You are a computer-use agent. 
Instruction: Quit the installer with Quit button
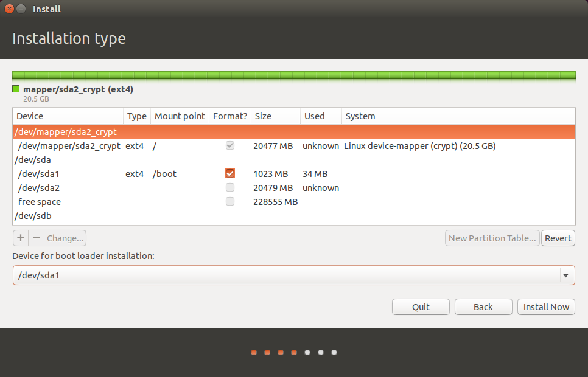(421, 307)
